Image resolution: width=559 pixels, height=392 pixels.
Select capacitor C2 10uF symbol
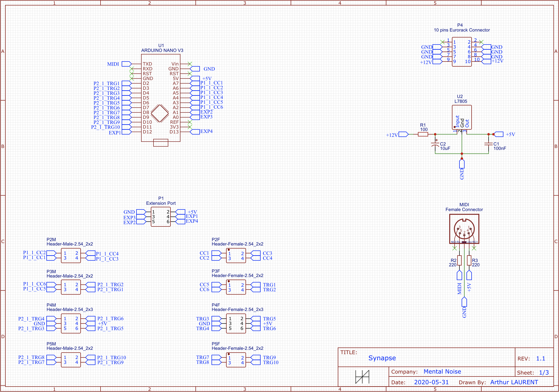[x=435, y=145]
